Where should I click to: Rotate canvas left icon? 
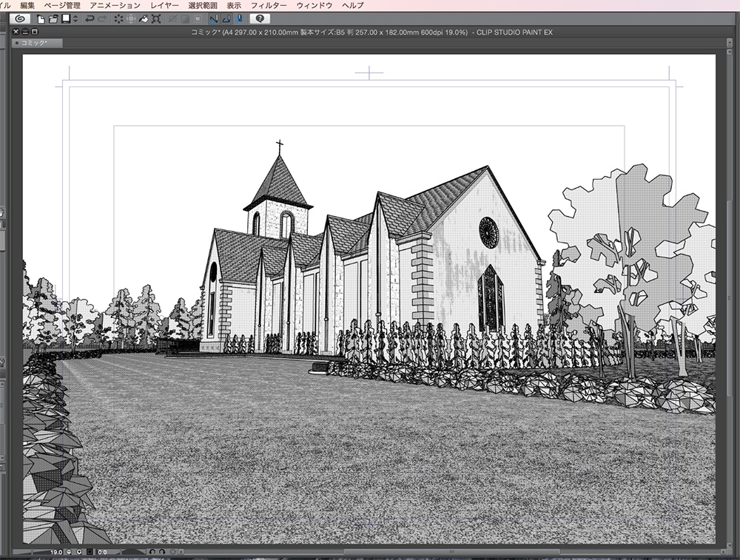click(152, 552)
